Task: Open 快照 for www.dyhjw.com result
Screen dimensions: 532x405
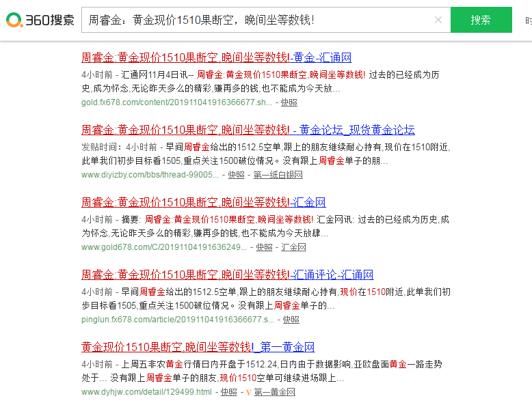Action: tap(229, 392)
